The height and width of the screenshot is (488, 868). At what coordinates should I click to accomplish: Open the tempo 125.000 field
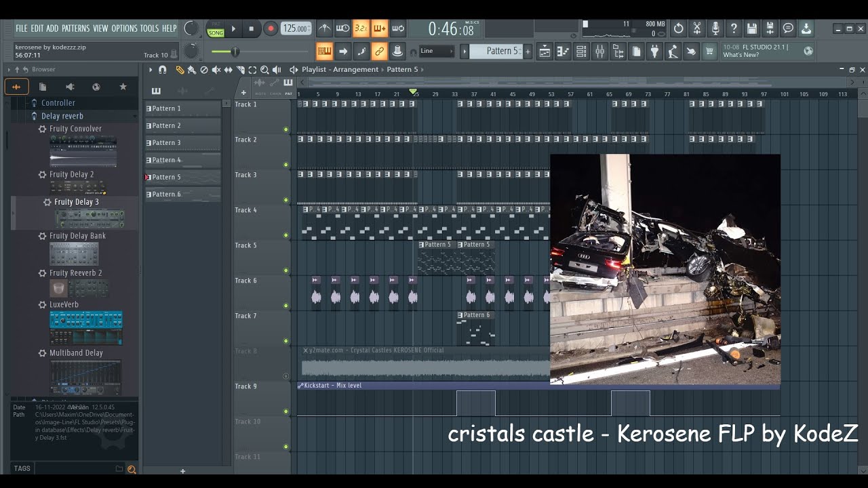296,28
